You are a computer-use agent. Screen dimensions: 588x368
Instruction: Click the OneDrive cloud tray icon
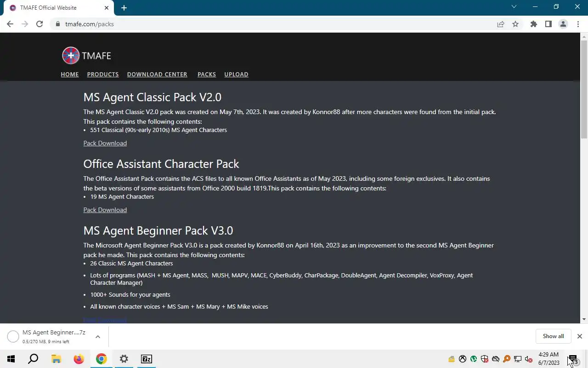pyautogui.click(x=496, y=359)
